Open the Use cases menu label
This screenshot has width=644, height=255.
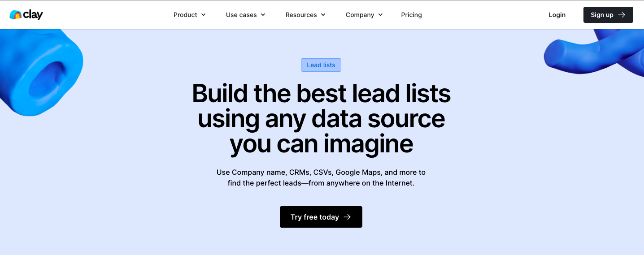pos(241,15)
